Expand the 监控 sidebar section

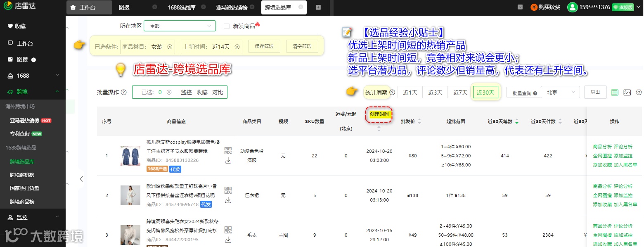point(33,217)
